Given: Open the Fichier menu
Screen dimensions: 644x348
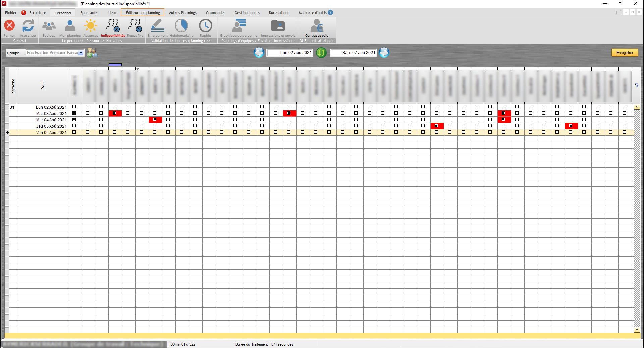Looking at the screenshot, I should (11, 13).
